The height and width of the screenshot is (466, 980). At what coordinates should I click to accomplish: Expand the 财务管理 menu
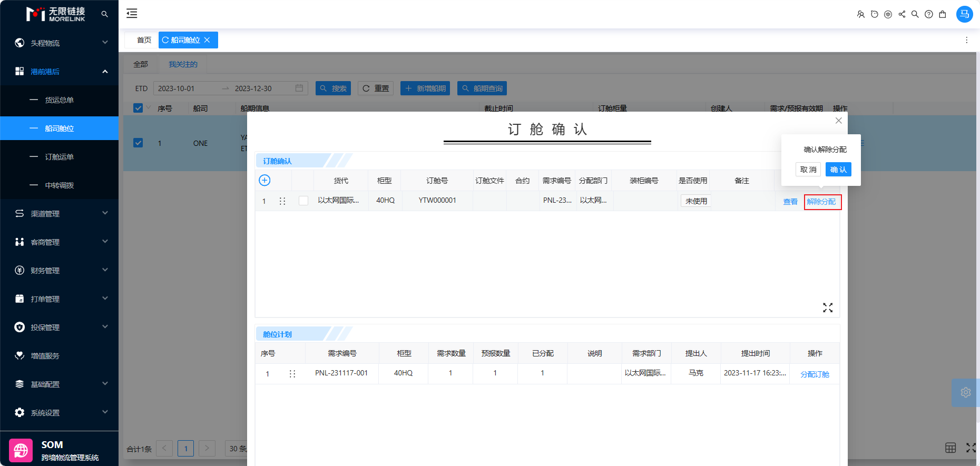point(59,270)
